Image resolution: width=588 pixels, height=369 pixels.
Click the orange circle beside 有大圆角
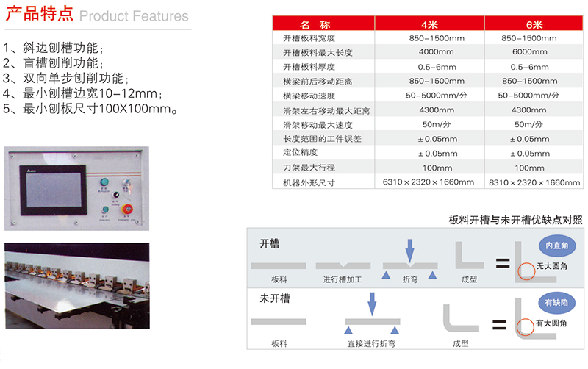tap(525, 327)
